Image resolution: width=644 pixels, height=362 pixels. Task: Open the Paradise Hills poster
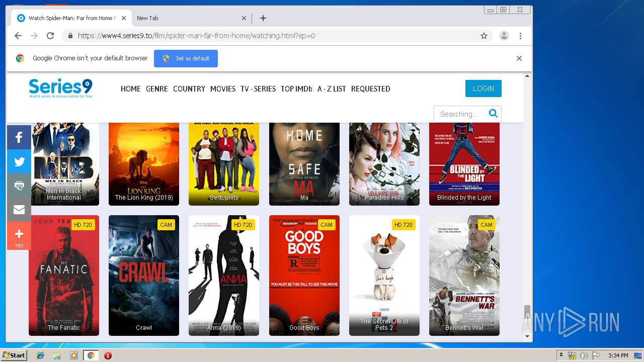[384, 164]
